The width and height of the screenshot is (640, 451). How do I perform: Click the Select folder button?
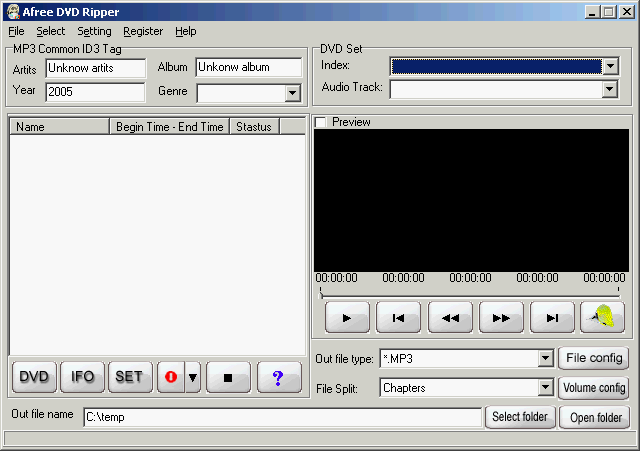click(520, 417)
